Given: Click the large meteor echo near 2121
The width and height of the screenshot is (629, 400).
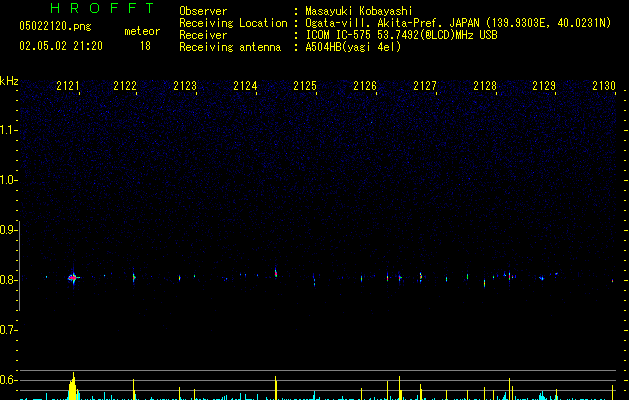Looking at the screenshot, I should (73, 277).
